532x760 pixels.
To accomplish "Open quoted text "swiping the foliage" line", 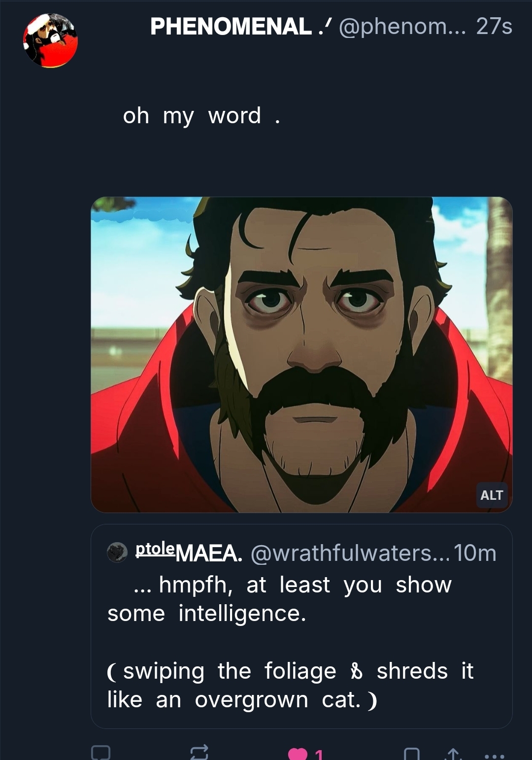I will click(291, 685).
